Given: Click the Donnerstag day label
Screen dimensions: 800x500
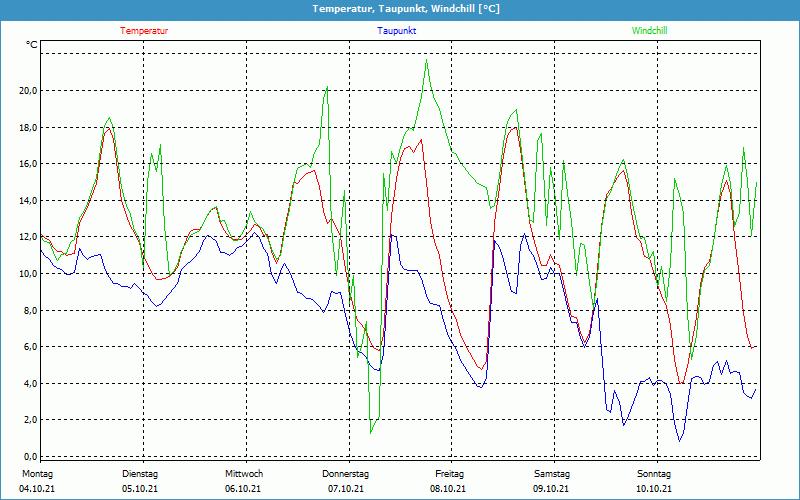Looking at the screenshot, I should 346,474.
